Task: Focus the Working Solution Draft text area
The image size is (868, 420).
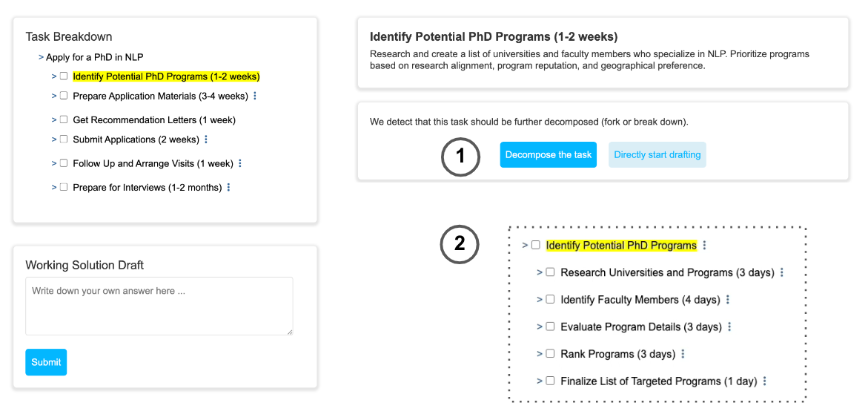Action: (x=159, y=306)
